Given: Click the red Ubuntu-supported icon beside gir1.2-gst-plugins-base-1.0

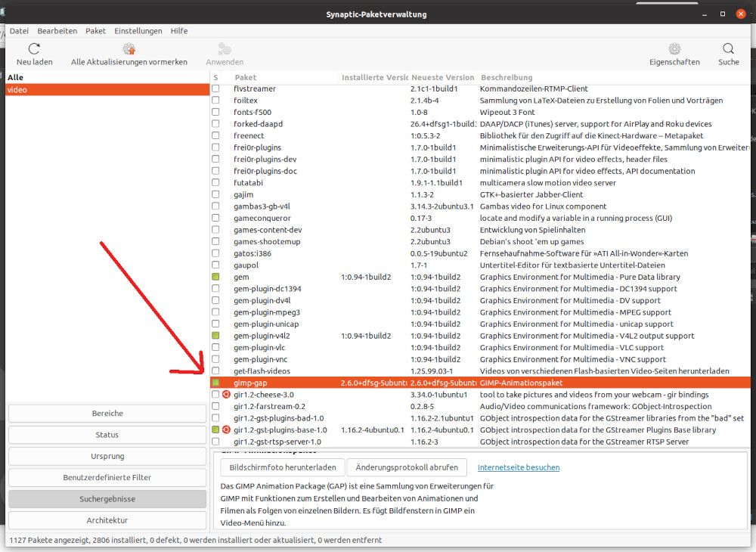Looking at the screenshot, I should 226,430.
